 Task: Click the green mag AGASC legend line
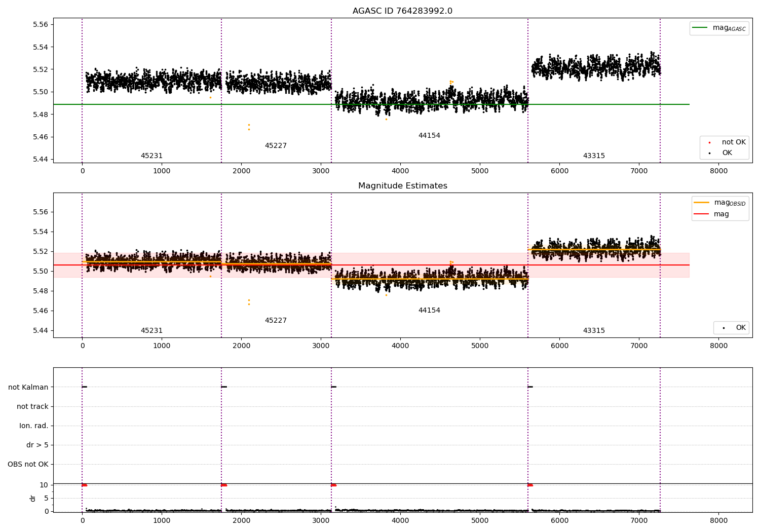pyautogui.click(x=700, y=28)
